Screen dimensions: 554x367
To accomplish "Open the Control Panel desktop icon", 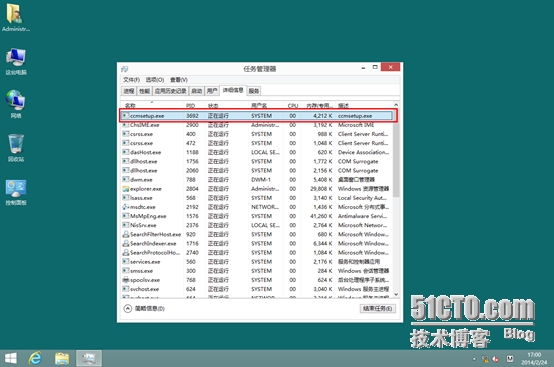I will [16, 193].
